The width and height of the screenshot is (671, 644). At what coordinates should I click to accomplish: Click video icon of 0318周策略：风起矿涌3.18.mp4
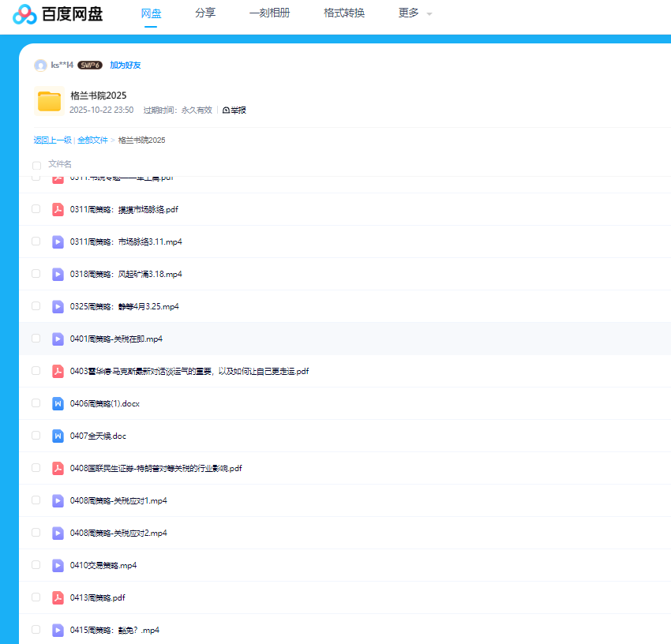coord(58,274)
